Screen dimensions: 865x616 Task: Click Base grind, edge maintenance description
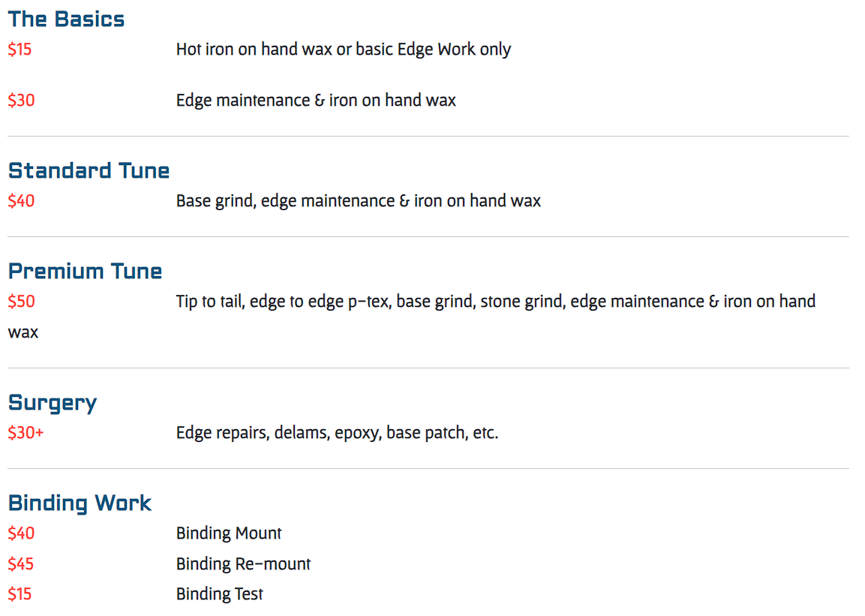pyautogui.click(x=358, y=201)
